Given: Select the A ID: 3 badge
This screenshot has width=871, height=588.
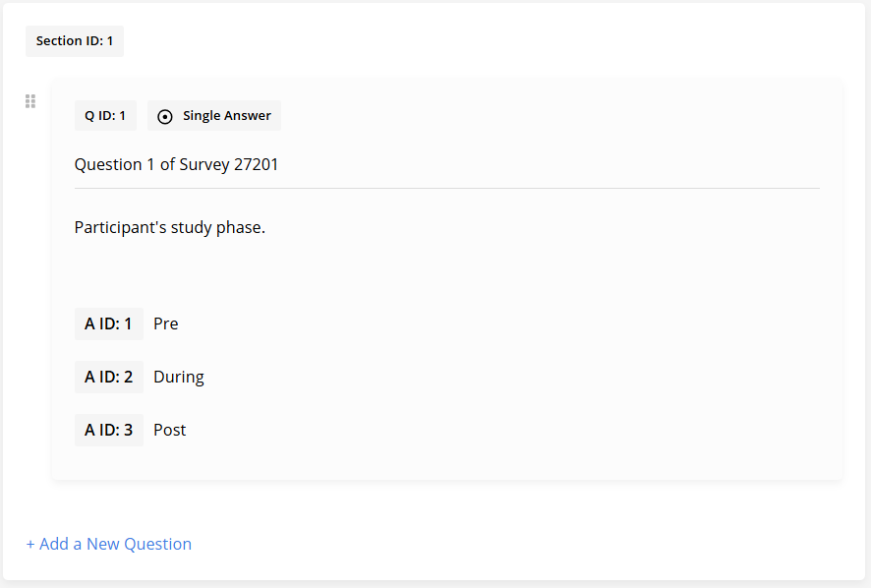Looking at the screenshot, I should pos(108,431).
